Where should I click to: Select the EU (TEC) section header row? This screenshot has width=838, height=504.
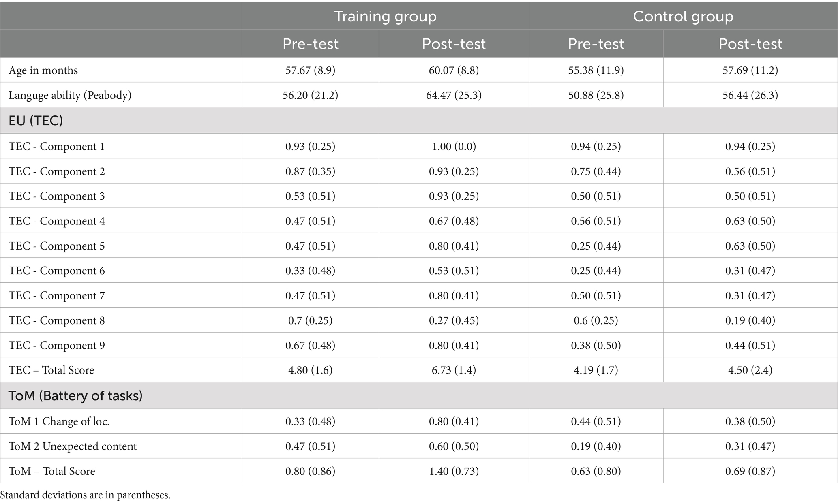click(419, 120)
